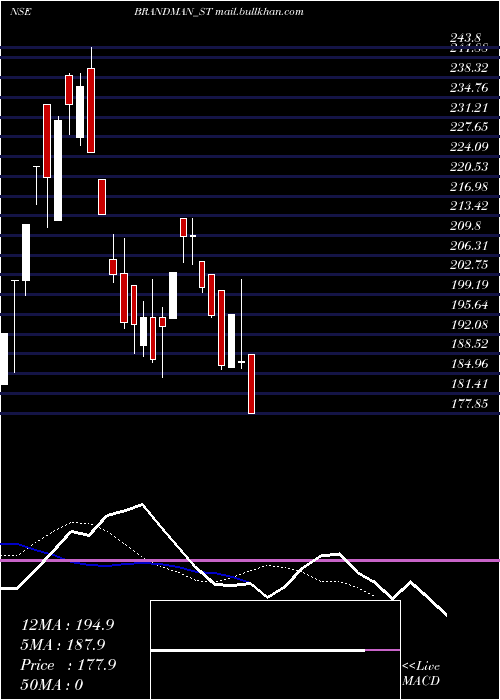Select the 216.98 price level label
The height and width of the screenshot is (700, 500).
(469, 186)
